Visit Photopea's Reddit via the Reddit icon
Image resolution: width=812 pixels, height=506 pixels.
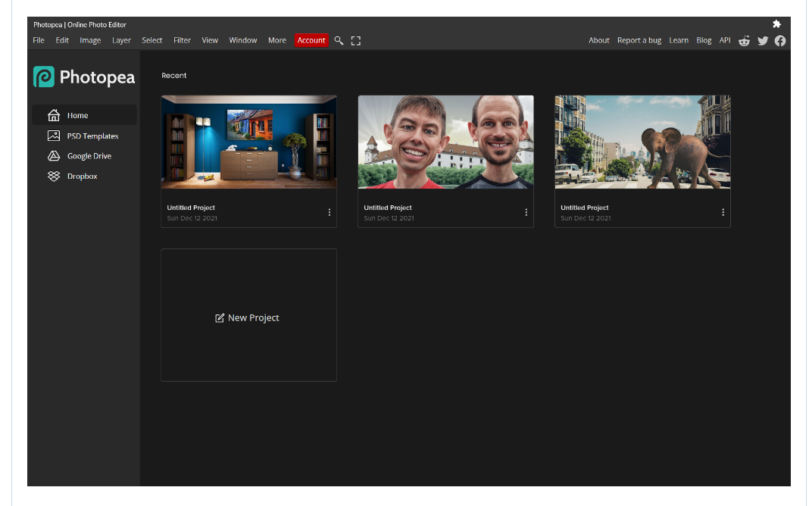[744, 41]
